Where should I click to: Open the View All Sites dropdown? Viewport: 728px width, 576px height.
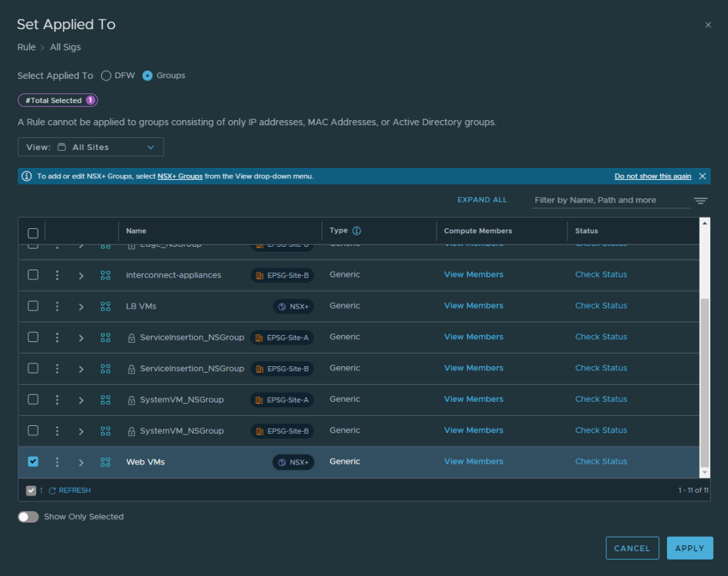[91, 147]
